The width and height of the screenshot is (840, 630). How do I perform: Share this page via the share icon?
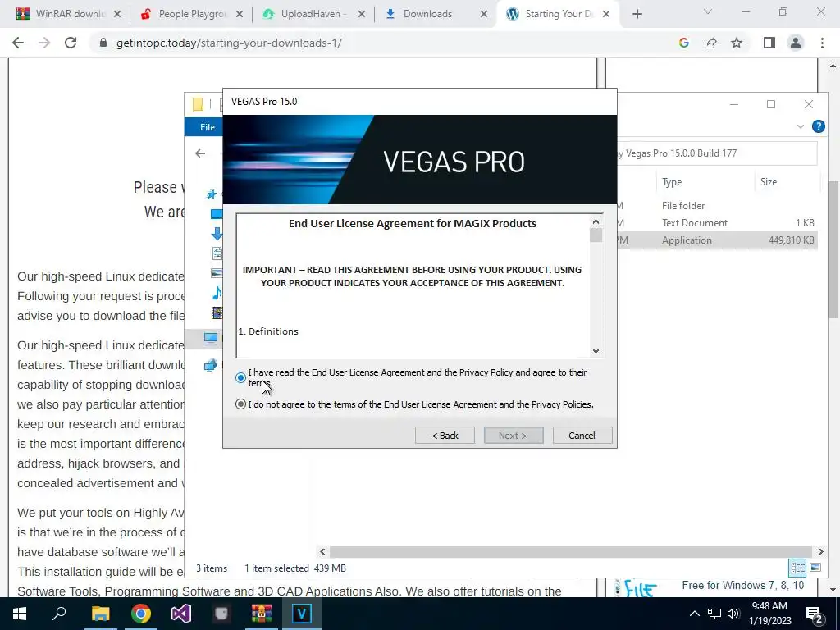coord(710,43)
